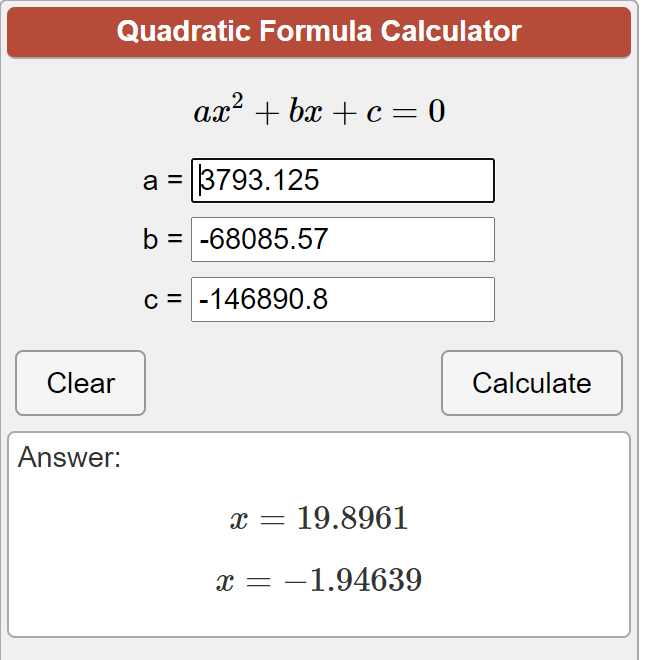
Task: Click the "c =" label
Action: [x=163, y=299]
